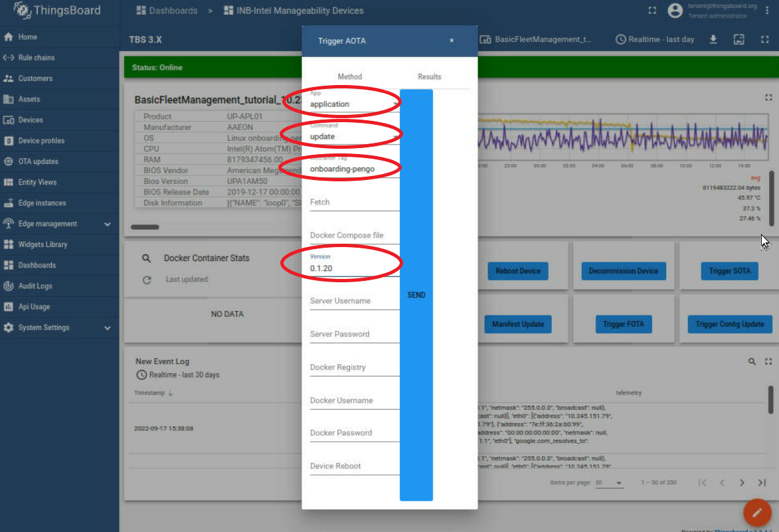The width and height of the screenshot is (779, 532).
Task: Expand the System Settings menu
Action: pos(107,327)
